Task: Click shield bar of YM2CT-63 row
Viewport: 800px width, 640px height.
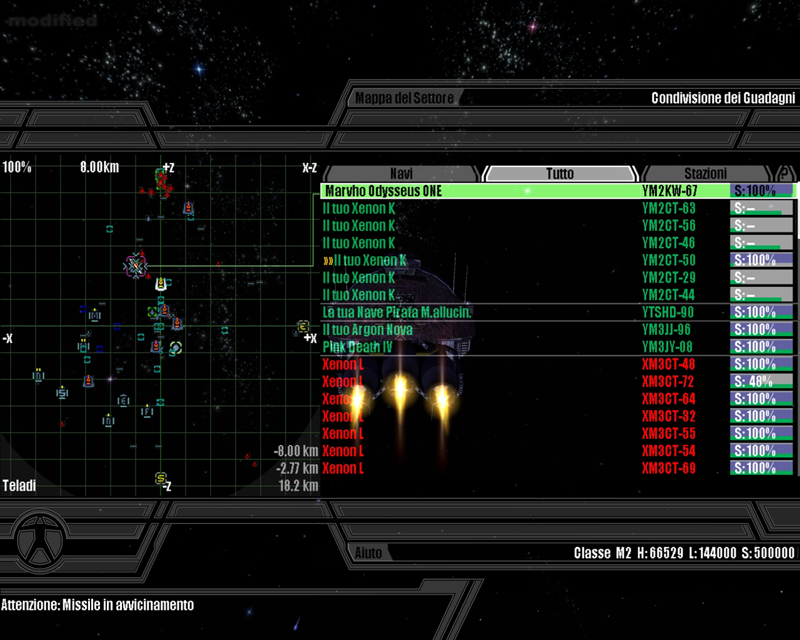Action: click(x=762, y=208)
